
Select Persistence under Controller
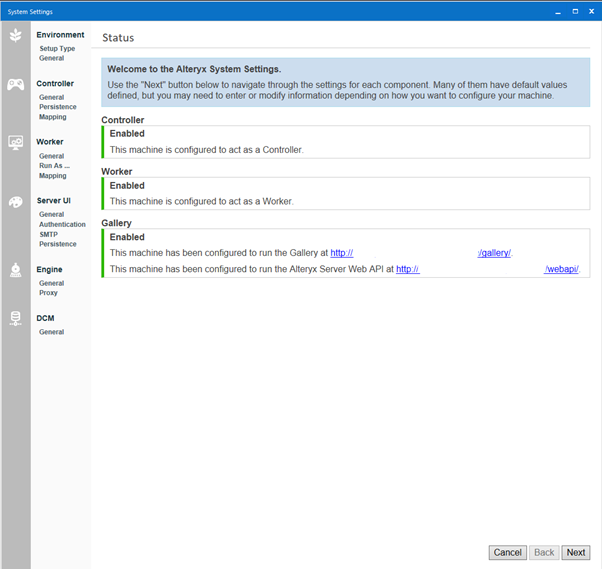tap(58, 107)
